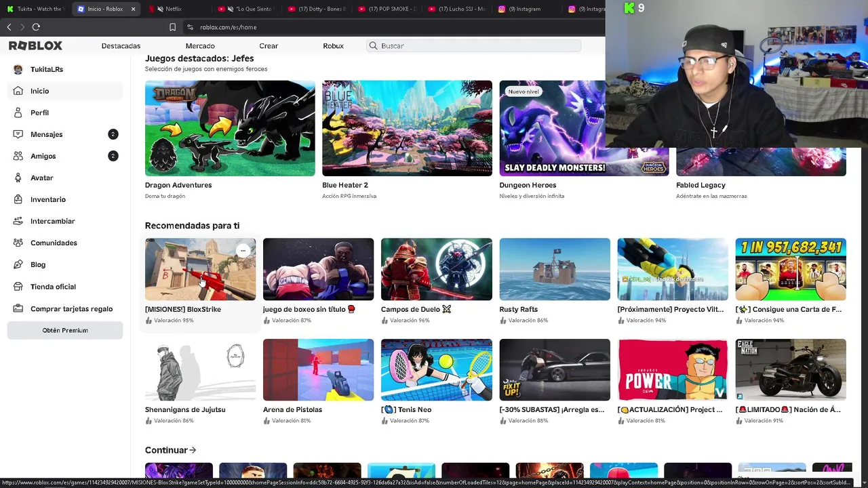868x488 pixels.
Task: Open the Rusty Rafts thumbnail
Action: (x=555, y=269)
